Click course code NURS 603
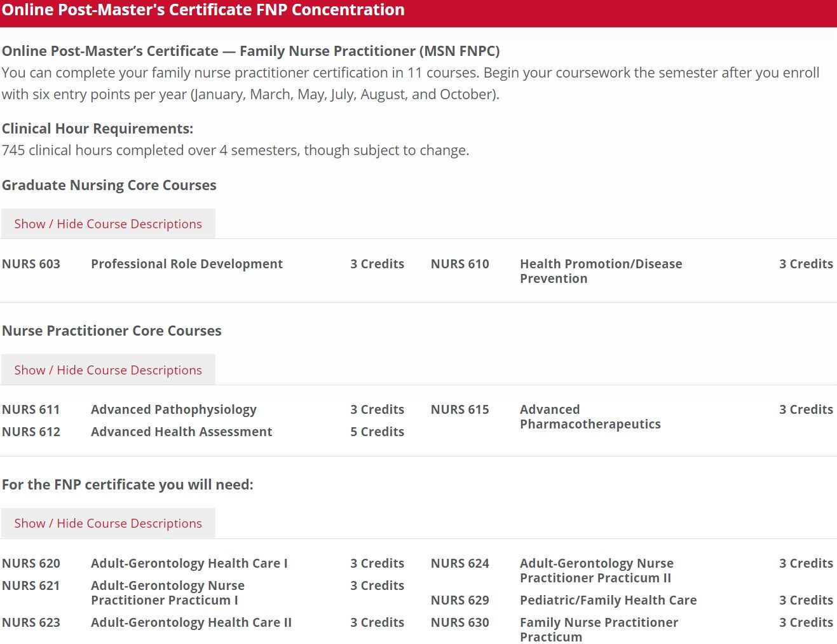Viewport: 837px width, 644px height. (31, 264)
